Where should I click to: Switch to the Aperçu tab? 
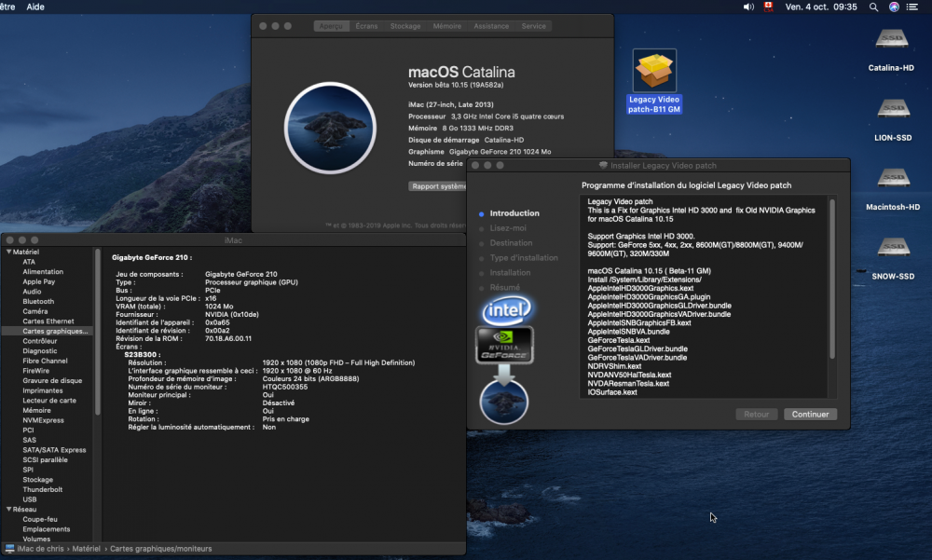click(x=331, y=26)
